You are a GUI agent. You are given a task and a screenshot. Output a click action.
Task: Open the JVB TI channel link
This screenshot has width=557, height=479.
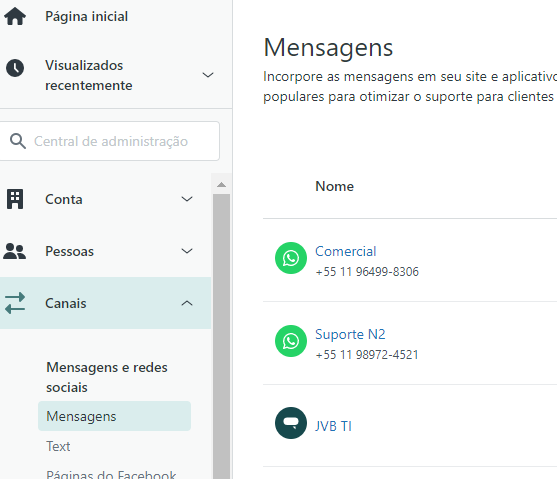(x=333, y=426)
